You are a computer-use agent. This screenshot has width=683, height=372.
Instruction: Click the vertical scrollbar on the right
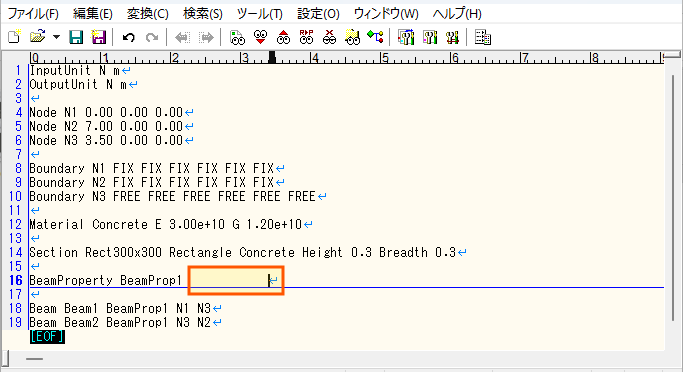(673, 198)
